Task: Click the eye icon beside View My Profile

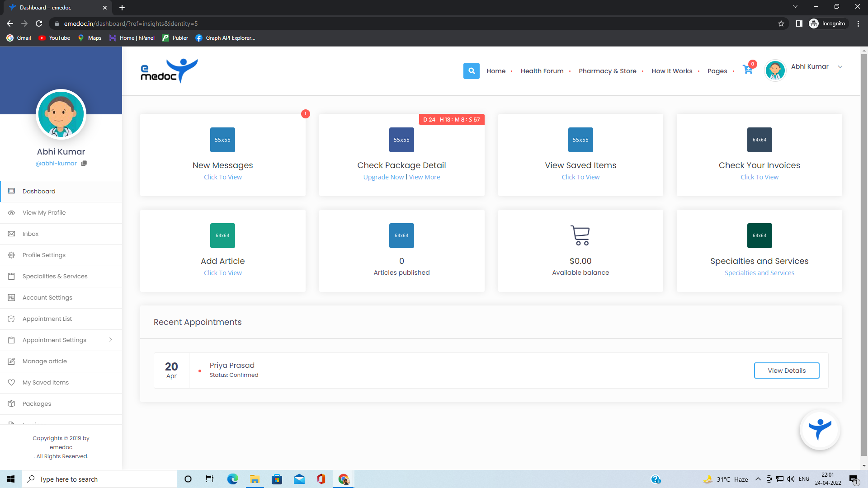Action: pos(11,212)
